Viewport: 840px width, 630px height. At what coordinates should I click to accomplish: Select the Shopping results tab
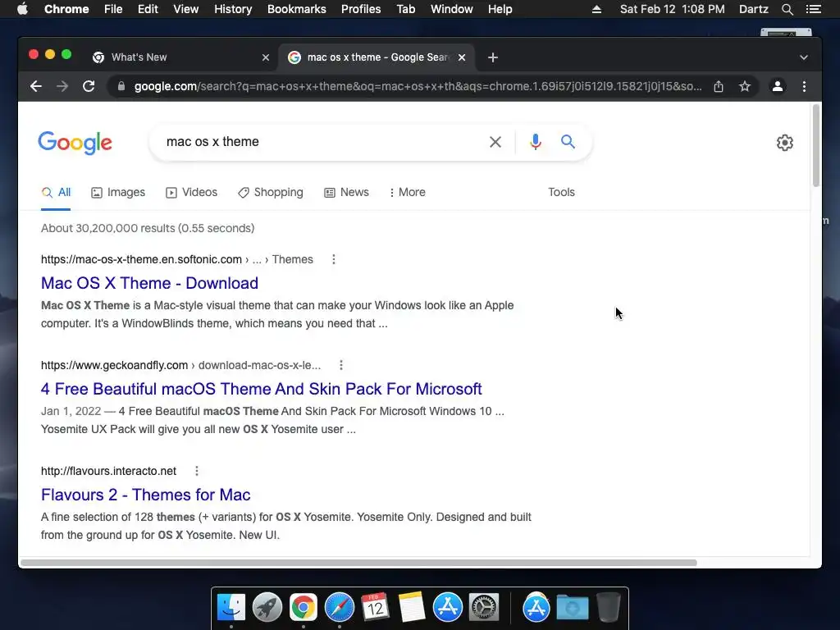271,192
